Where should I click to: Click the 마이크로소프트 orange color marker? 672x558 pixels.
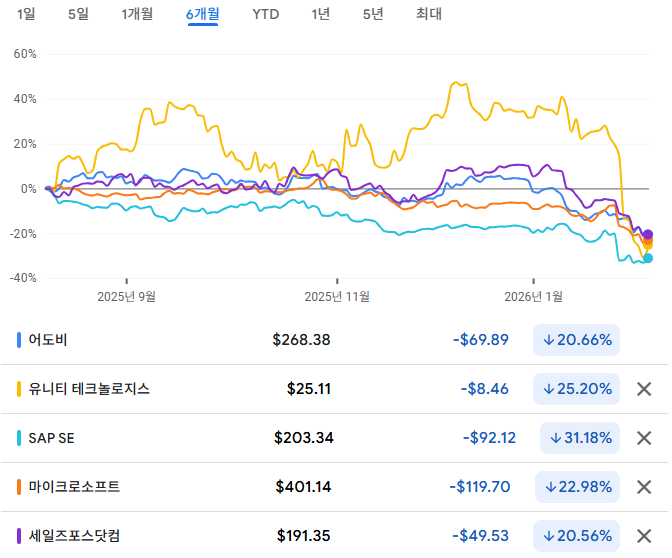(19, 487)
